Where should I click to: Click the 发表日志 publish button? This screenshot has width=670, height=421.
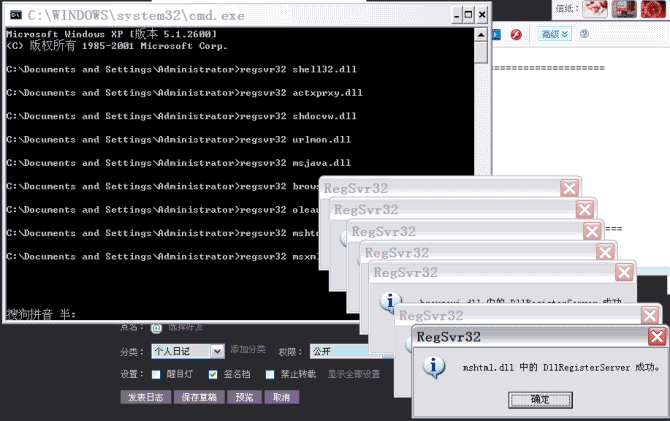[146, 397]
